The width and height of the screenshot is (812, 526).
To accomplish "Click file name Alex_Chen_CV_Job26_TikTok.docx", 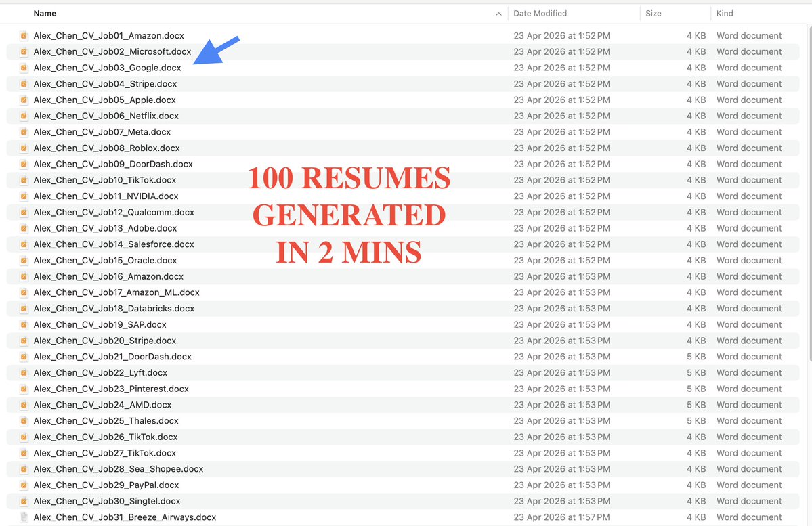I will [x=106, y=437].
